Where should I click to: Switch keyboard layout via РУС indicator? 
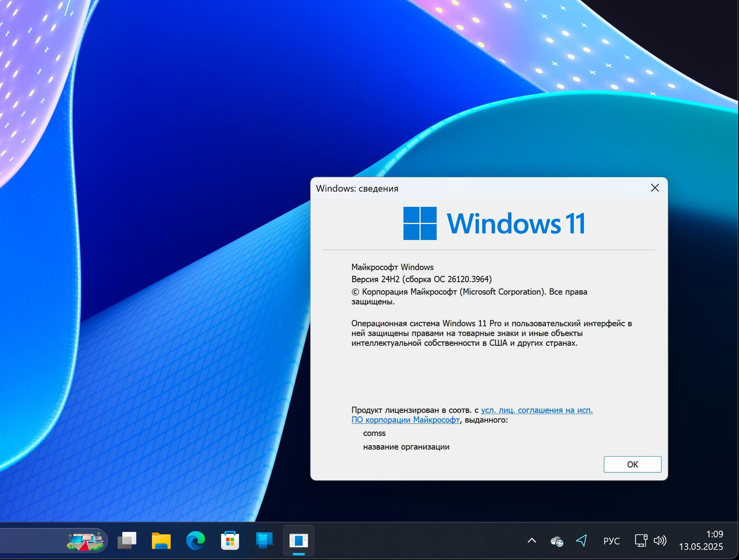611,540
